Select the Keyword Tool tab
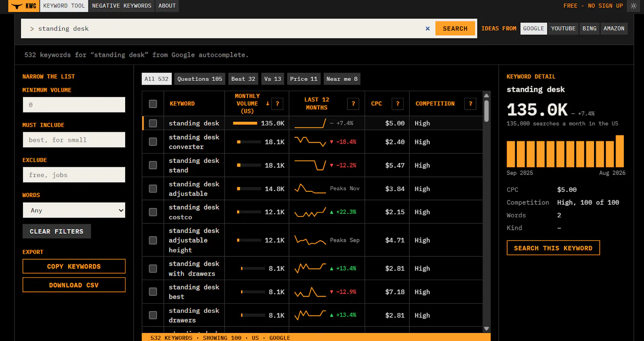The image size is (644, 341). [64, 6]
